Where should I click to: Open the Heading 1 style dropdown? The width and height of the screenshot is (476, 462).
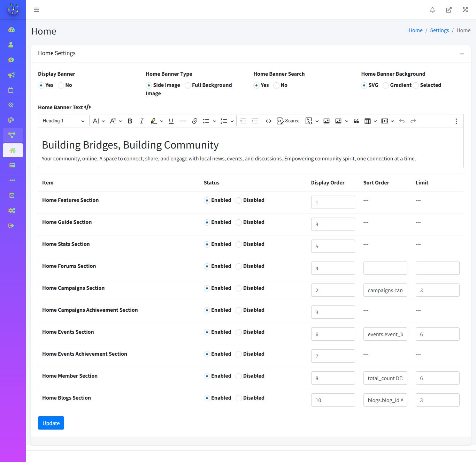[63, 121]
